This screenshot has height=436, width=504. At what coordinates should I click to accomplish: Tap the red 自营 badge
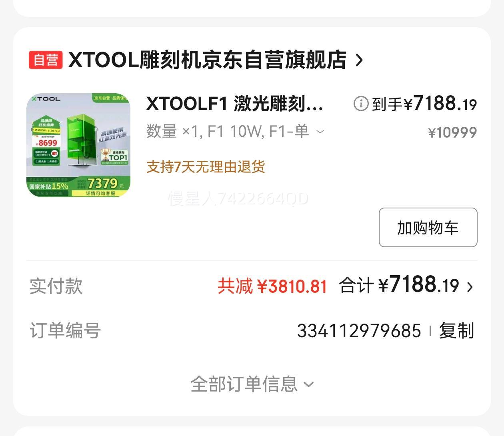[46, 60]
